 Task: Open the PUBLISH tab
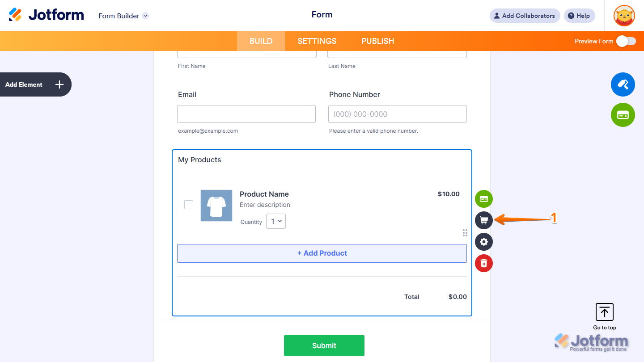(x=377, y=41)
